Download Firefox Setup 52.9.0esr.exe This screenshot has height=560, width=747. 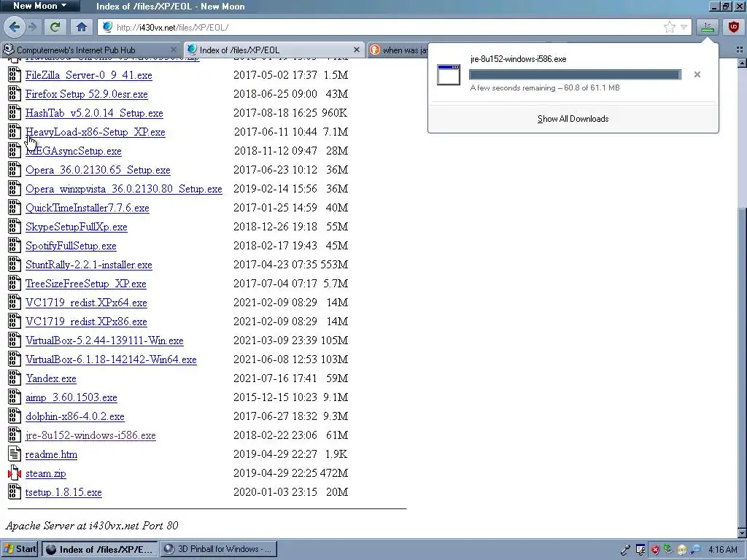point(87,94)
